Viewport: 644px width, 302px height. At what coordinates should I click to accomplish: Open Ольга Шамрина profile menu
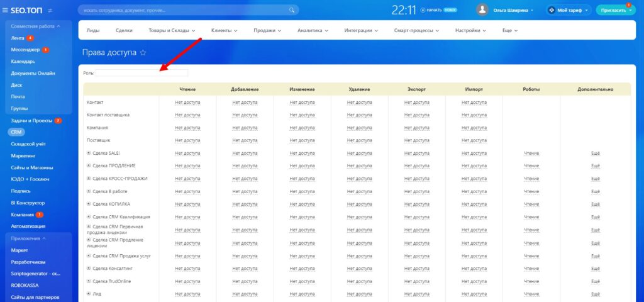(513, 10)
